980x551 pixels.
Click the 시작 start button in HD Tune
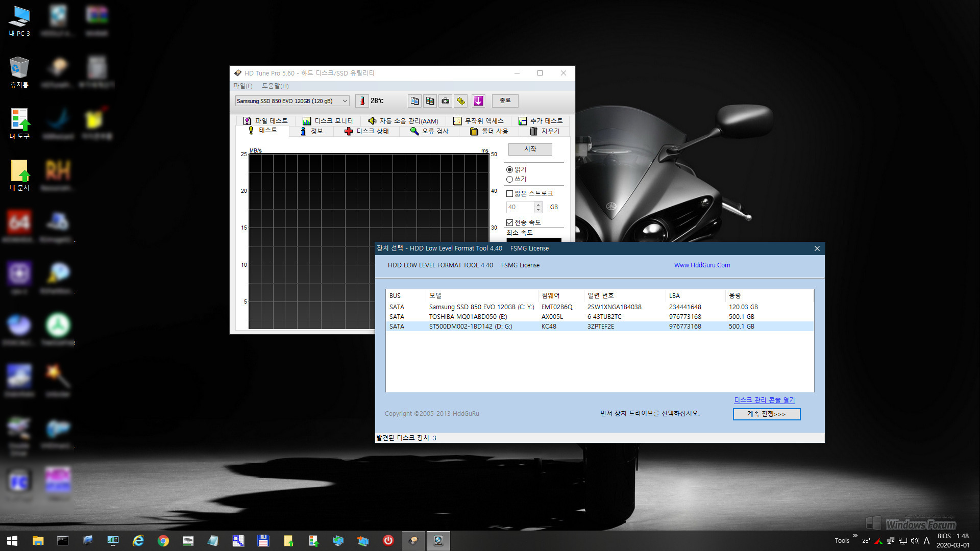click(x=530, y=149)
